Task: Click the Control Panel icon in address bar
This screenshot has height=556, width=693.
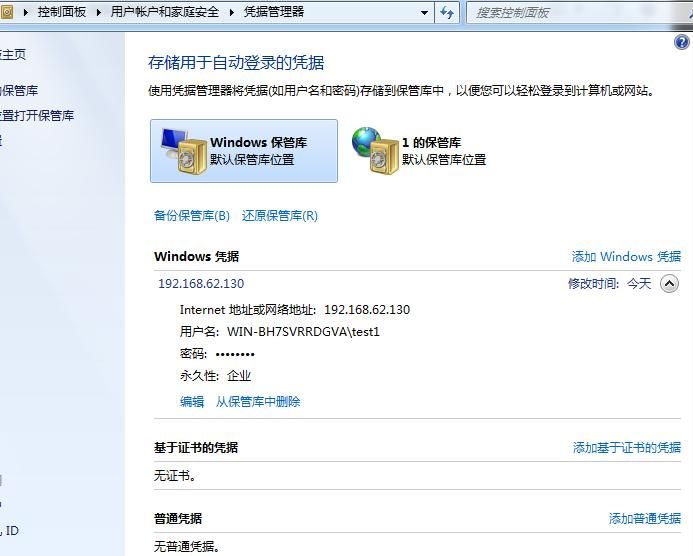Action: (x=7, y=12)
